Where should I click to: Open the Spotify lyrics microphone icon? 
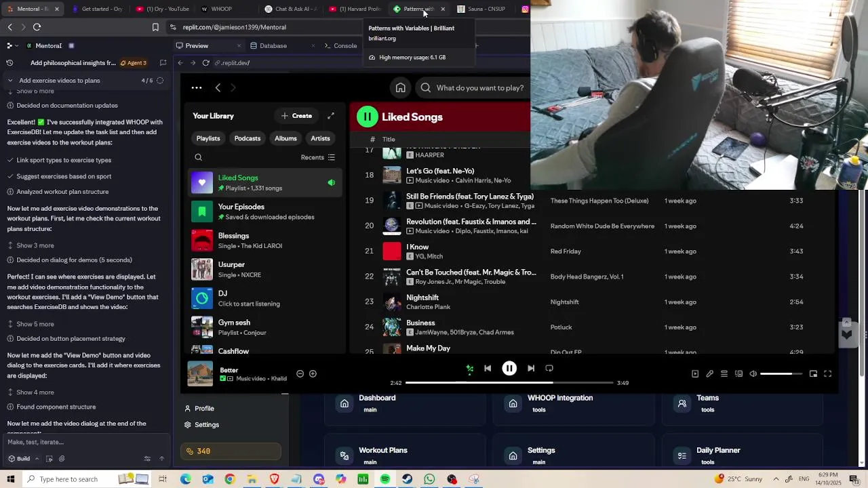[x=709, y=373]
